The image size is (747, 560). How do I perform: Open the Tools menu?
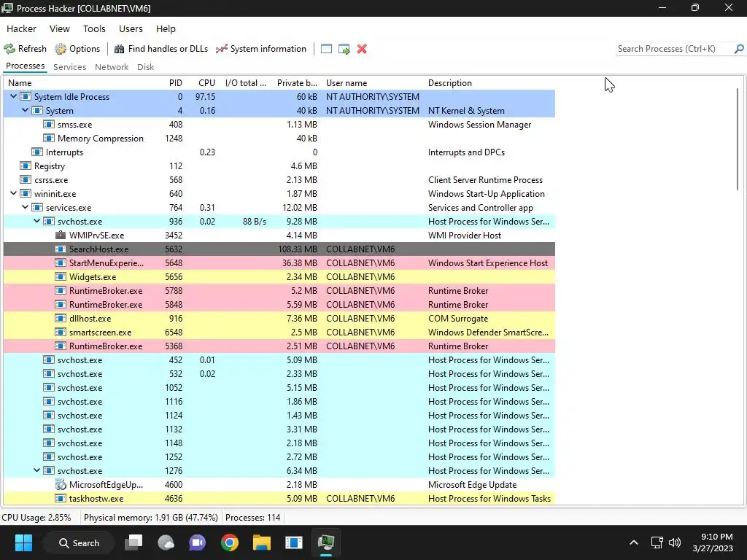click(x=94, y=28)
